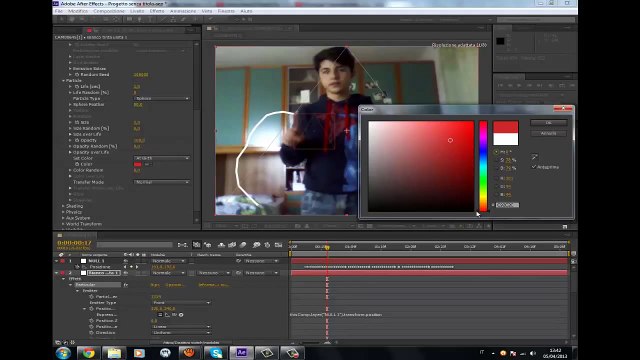The height and width of the screenshot is (360, 640).
Task: Open Skype from the taskbar
Action: click(216, 353)
